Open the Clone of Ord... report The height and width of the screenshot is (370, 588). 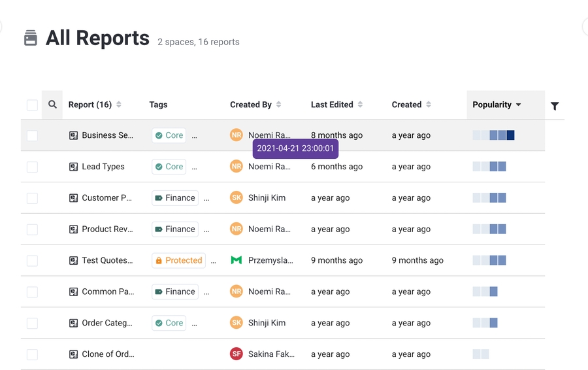click(x=108, y=354)
